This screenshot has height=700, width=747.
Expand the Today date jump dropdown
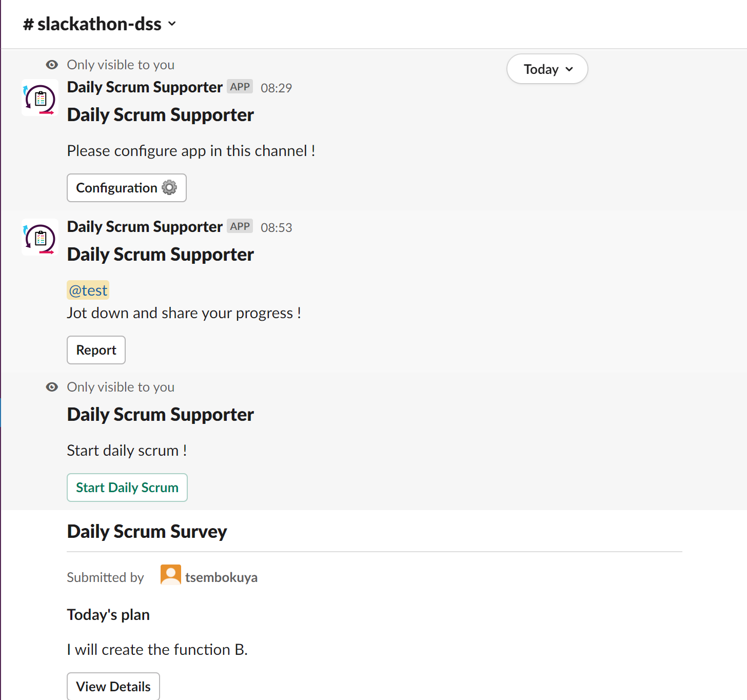pos(547,69)
